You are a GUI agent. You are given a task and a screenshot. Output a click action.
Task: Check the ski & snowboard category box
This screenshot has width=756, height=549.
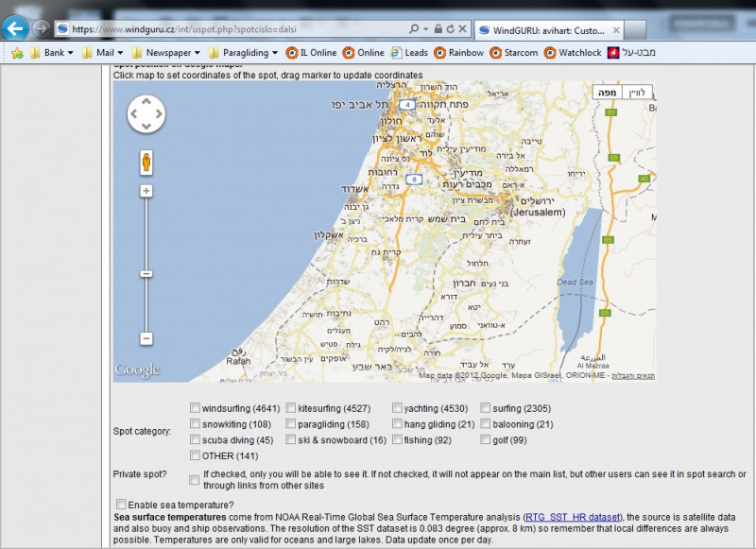[291, 439]
